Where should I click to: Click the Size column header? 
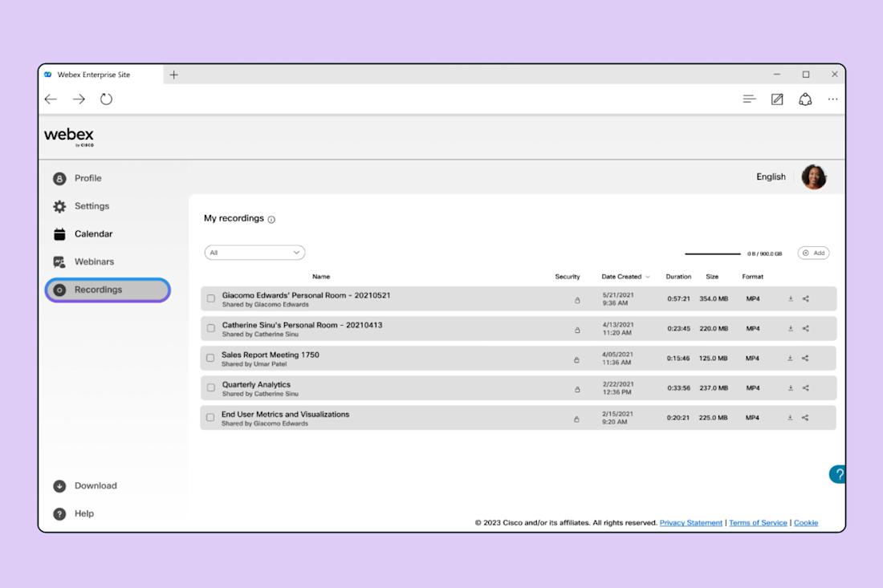coord(712,277)
